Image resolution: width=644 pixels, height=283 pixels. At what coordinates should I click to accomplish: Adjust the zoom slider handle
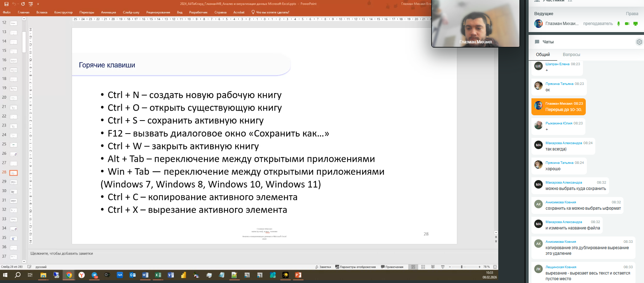(x=462, y=267)
